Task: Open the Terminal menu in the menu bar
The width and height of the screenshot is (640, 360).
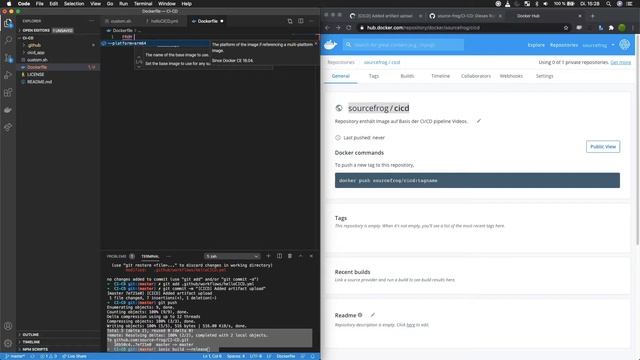Action: click(x=143, y=4)
